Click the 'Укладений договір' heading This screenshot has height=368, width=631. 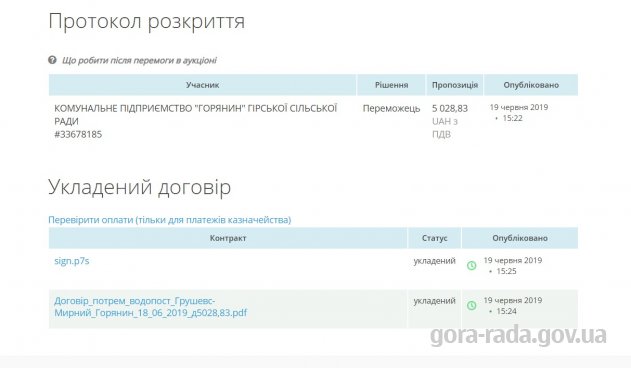(140, 187)
